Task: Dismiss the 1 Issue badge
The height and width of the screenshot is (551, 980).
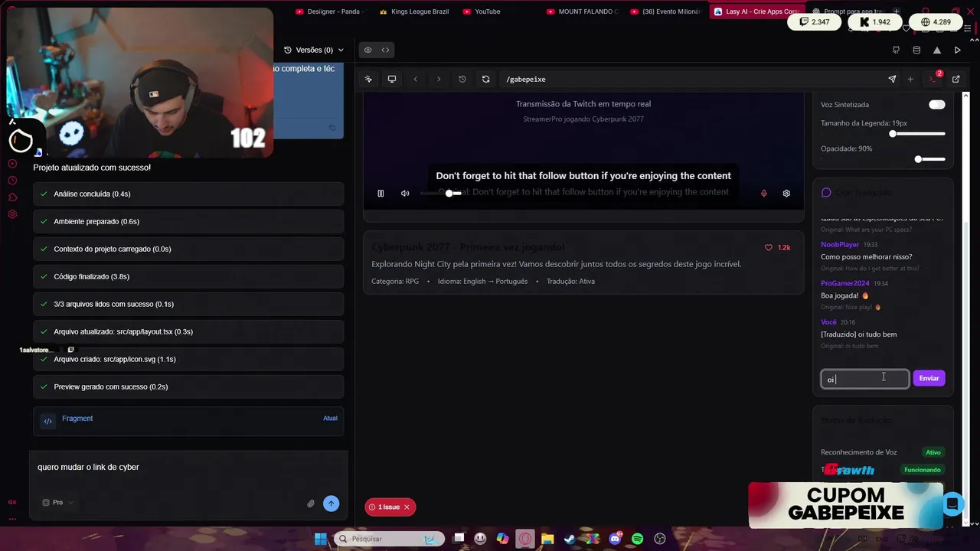Action: (x=407, y=507)
